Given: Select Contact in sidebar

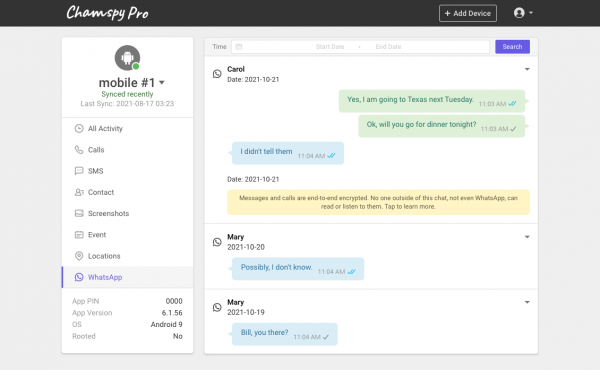Looking at the screenshot, I should (x=127, y=192).
